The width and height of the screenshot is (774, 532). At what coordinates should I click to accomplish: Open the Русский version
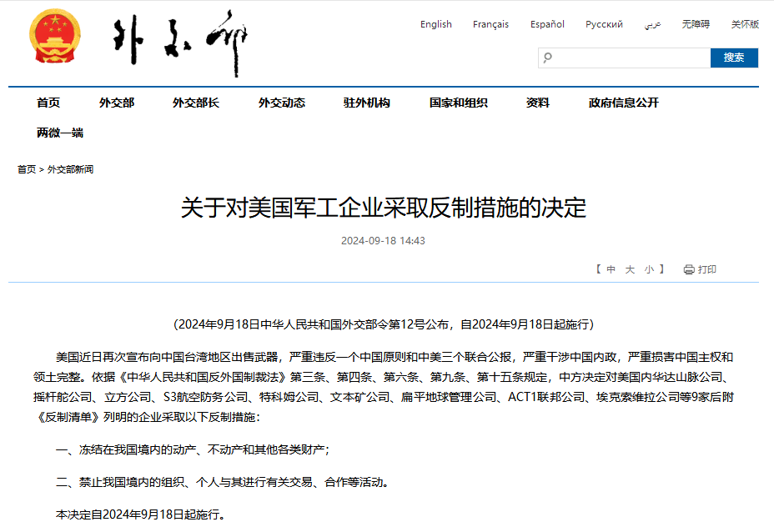point(604,24)
